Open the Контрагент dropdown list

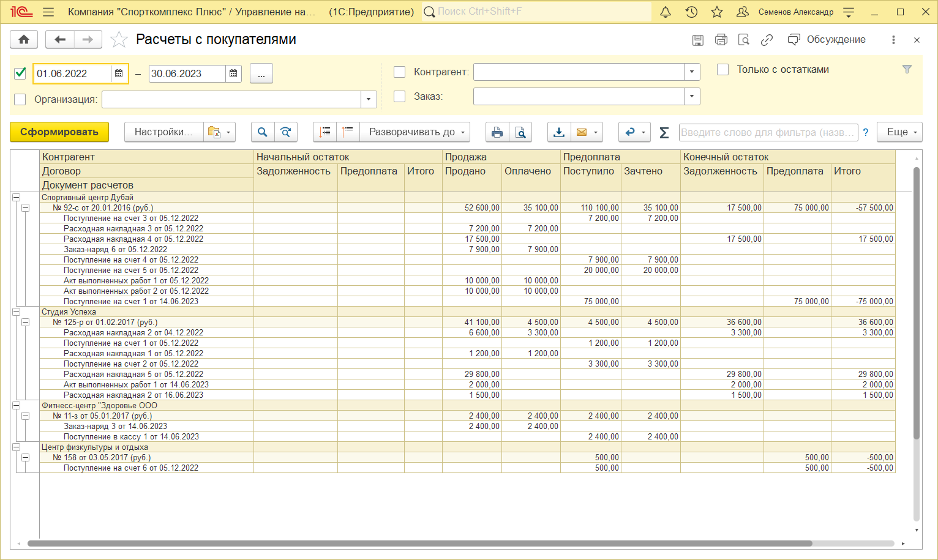coord(692,72)
